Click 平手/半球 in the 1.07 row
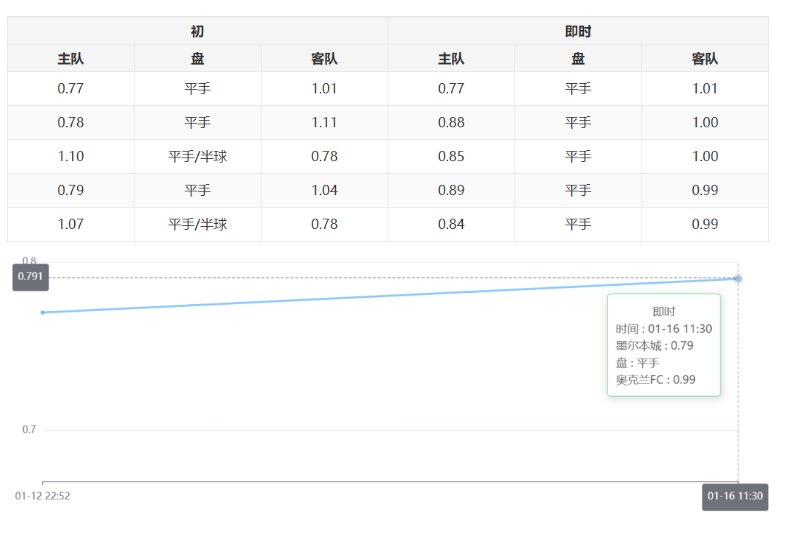793x535 pixels. pos(197,225)
